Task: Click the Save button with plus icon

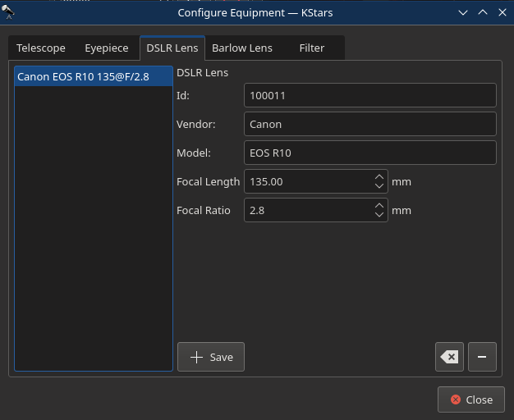Action: [x=211, y=357]
